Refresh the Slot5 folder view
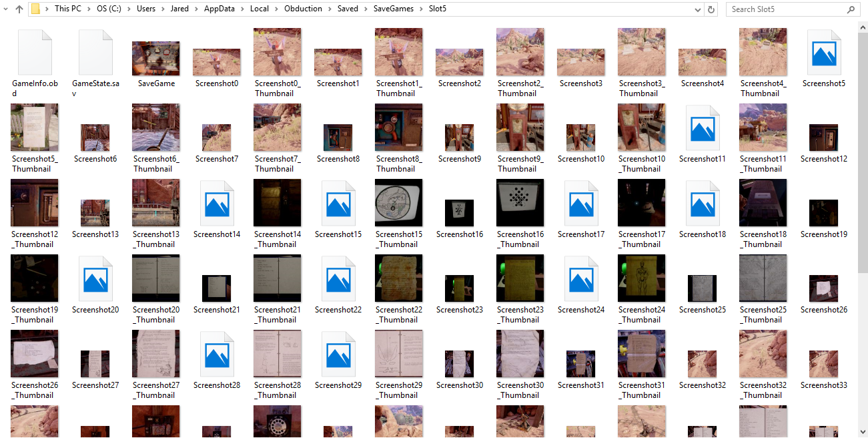Viewport: 868px width, 438px height. click(x=711, y=9)
